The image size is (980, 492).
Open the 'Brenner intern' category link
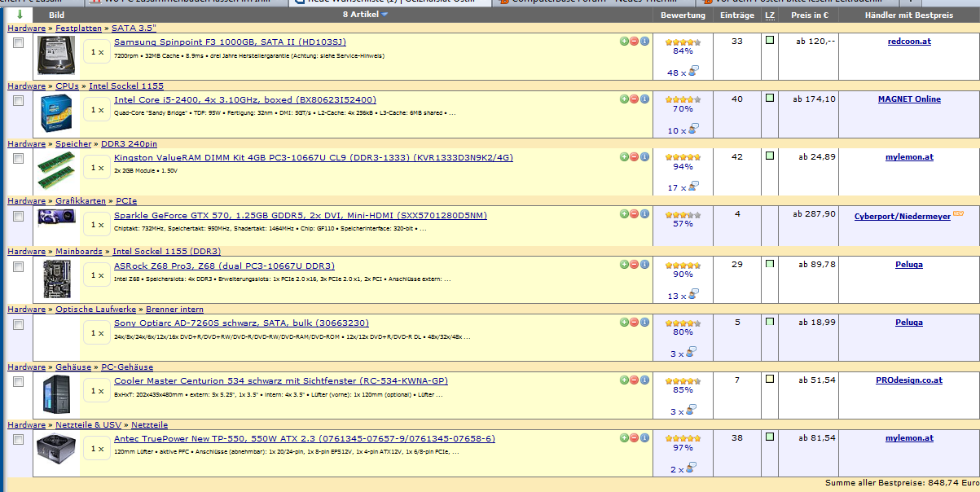(x=175, y=309)
